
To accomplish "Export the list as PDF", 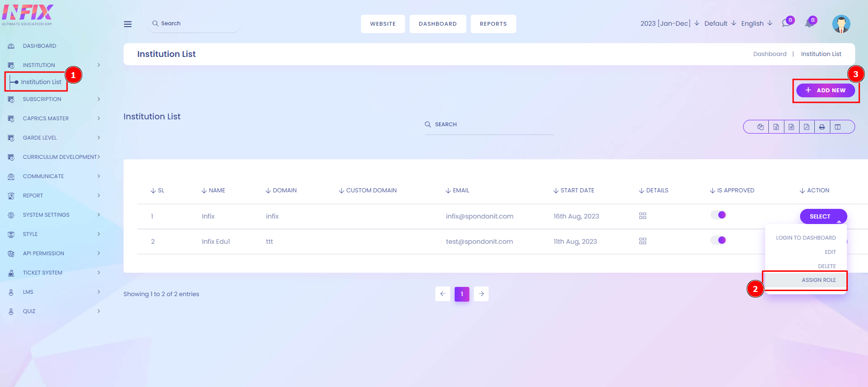I will 806,127.
